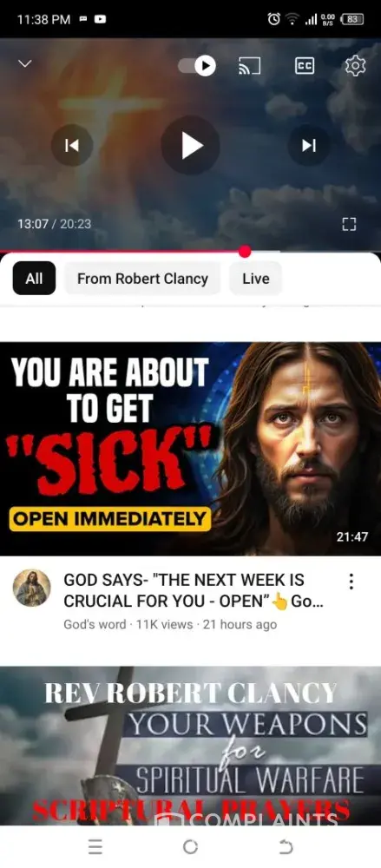Click the red progress bar scrubber
Image resolution: width=381 pixels, height=868 pixels.
245,252
